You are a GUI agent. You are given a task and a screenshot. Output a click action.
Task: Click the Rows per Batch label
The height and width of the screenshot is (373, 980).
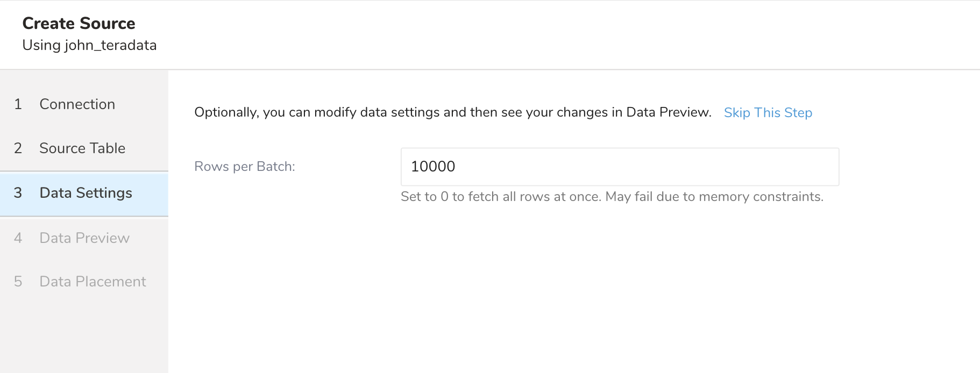pyautogui.click(x=245, y=167)
